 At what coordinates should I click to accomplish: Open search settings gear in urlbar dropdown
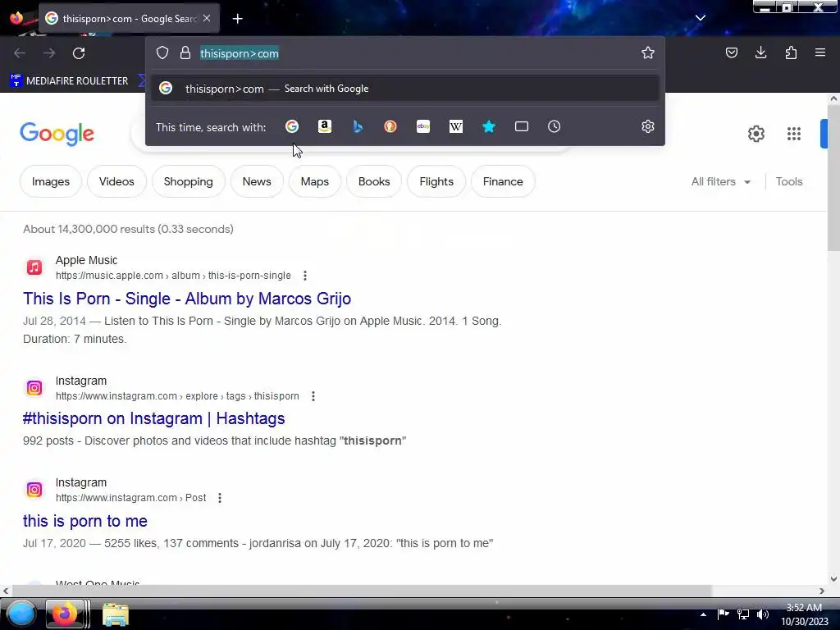point(648,126)
